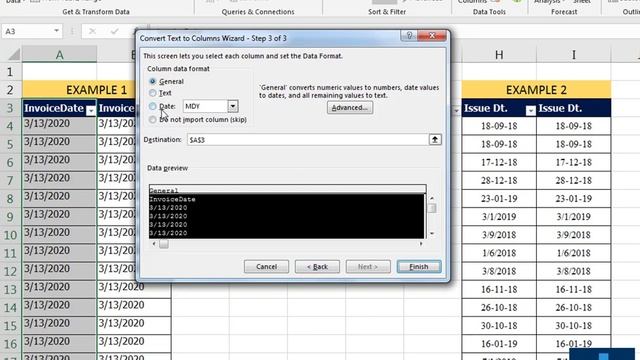
Task: Click into the Destination field $A$3
Action: 307,140
